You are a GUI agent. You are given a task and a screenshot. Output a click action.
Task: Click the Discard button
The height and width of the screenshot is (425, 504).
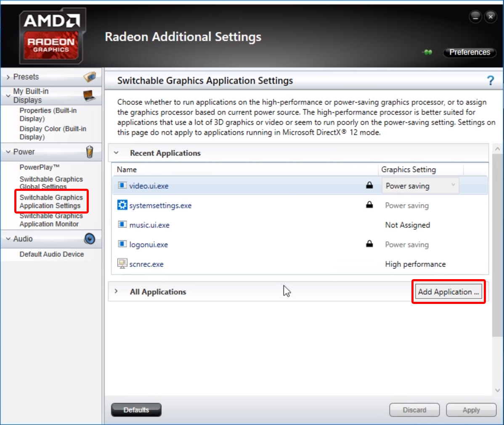coord(414,410)
